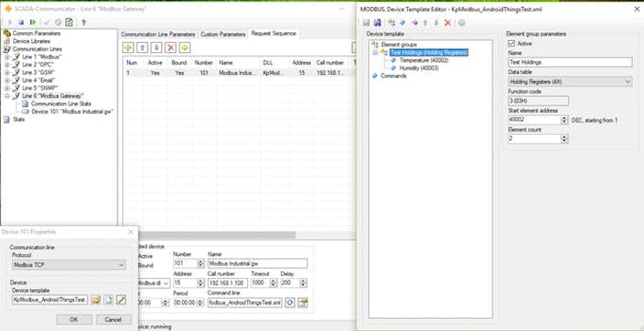The width and height of the screenshot is (644, 331).
Task: Click the Name field containing Test Holdings
Action: coord(570,62)
